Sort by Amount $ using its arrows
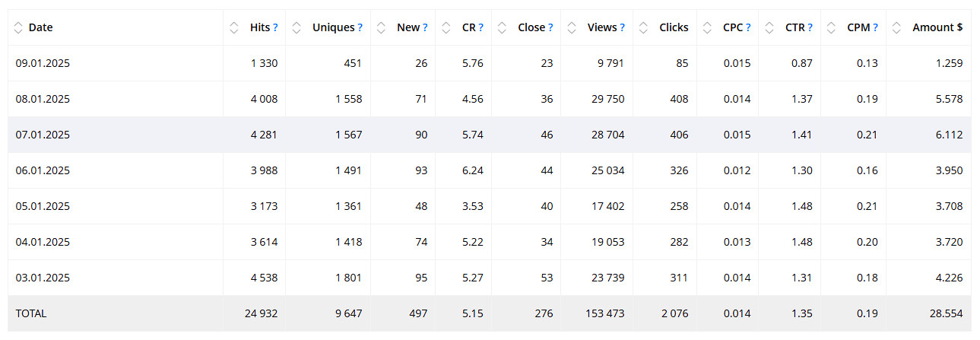The height and width of the screenshot is (340, 980). (x=897, y=27)
